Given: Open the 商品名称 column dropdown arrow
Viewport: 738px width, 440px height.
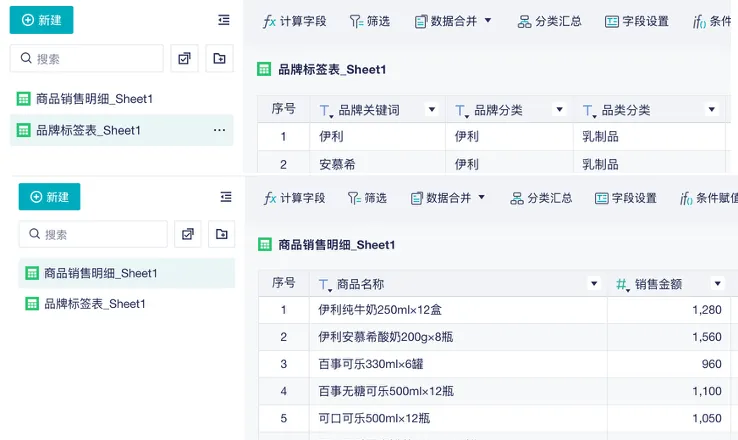Looking at the screenshot, I should tap(594, 284).
